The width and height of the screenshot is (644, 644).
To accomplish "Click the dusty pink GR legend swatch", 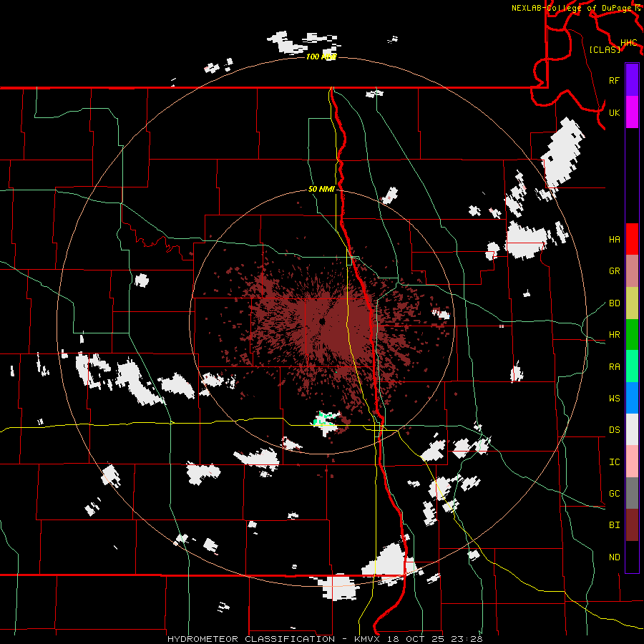I will pos(632,271).
